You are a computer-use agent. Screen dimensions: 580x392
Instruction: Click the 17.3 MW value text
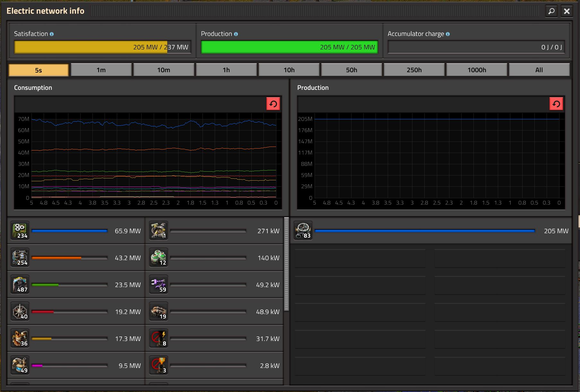[x=128, y=339]
